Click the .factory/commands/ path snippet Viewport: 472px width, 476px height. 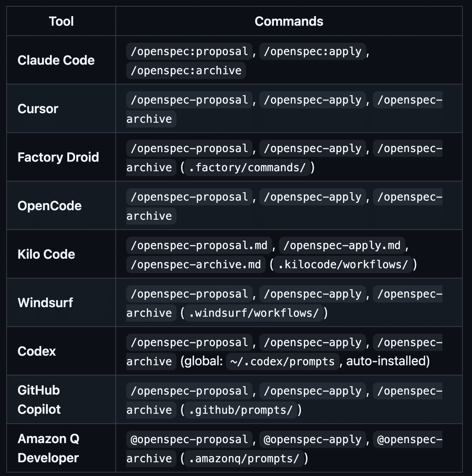[247, 168]
